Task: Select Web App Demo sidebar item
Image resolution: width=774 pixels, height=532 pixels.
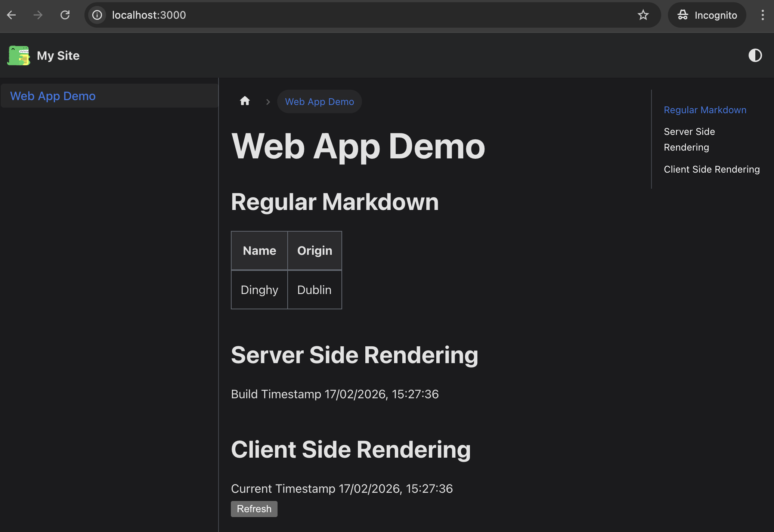Action: (53, 96)
